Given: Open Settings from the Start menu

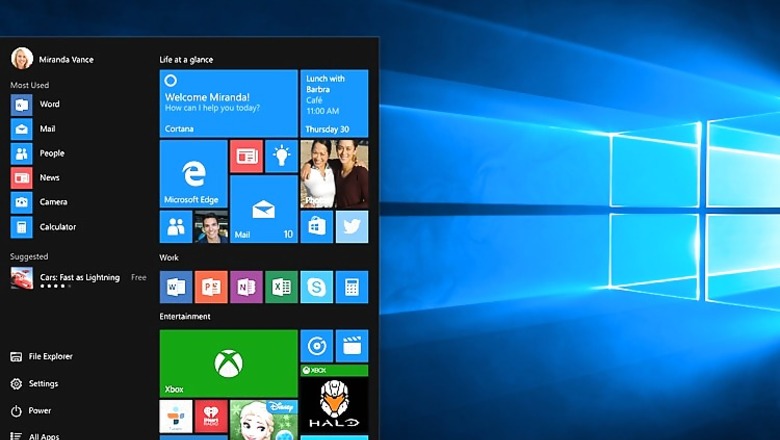Looking at the screenshot, I should pyautogui.click(x=34, y=384).
